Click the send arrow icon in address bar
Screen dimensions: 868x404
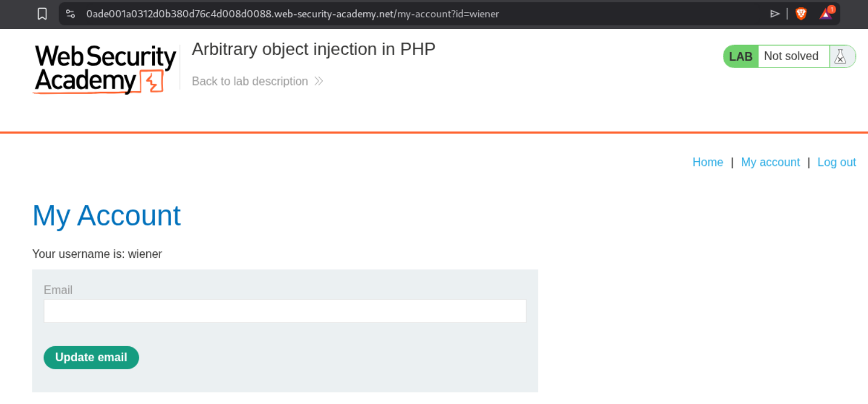click(x=775, y=14)
